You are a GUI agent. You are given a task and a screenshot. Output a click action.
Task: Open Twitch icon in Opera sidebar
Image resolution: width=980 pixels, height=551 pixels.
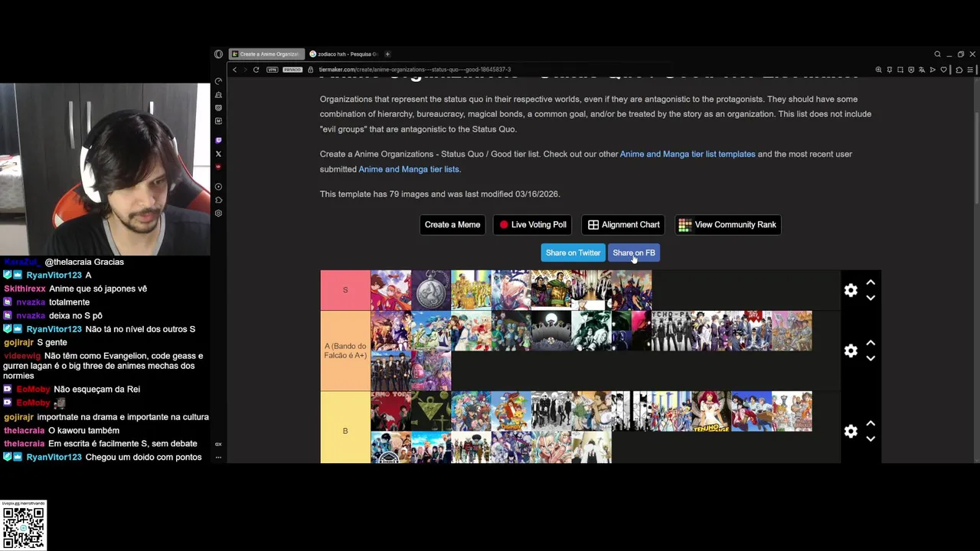(218, 141)
